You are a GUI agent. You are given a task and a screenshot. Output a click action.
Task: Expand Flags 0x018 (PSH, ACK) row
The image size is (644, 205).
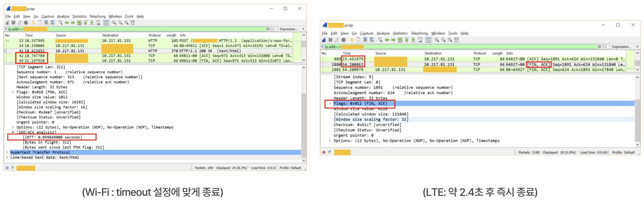pyautogui.click(x=13, y=92)
